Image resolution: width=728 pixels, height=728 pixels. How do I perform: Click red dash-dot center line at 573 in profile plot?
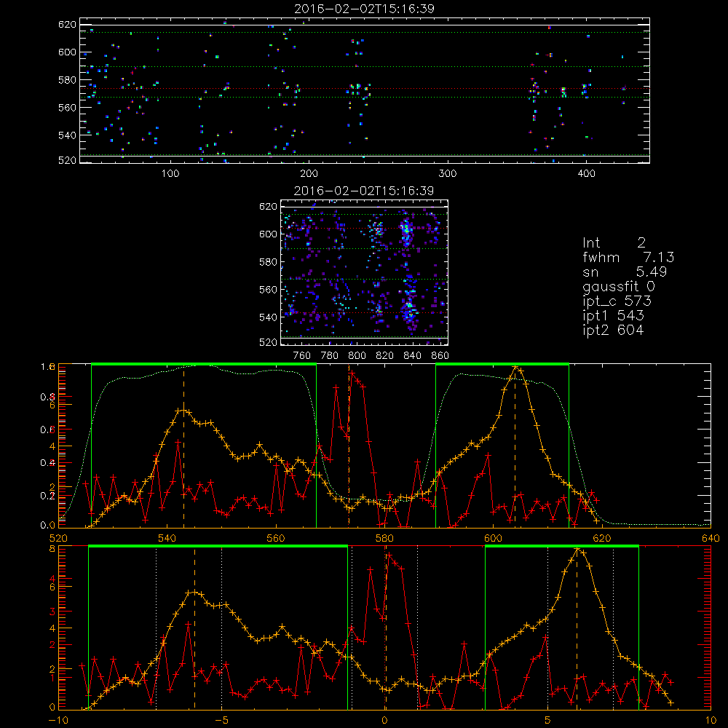[x=349, y=447]
